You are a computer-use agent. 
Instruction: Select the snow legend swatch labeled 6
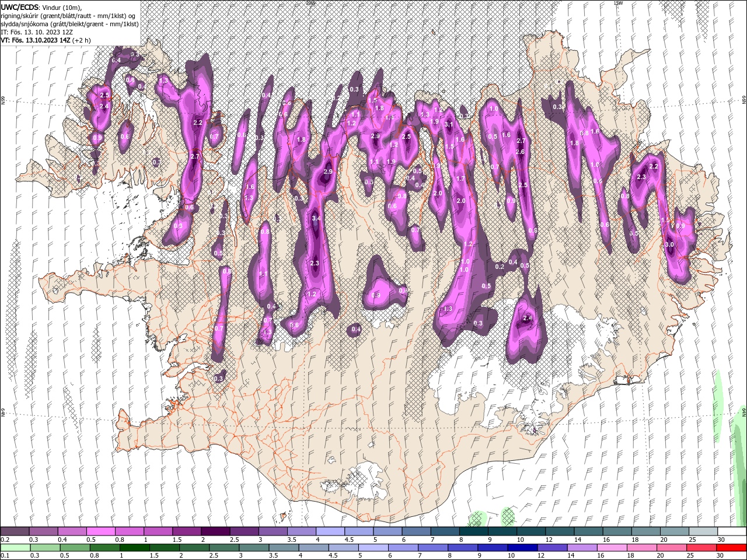click(416, 531)
